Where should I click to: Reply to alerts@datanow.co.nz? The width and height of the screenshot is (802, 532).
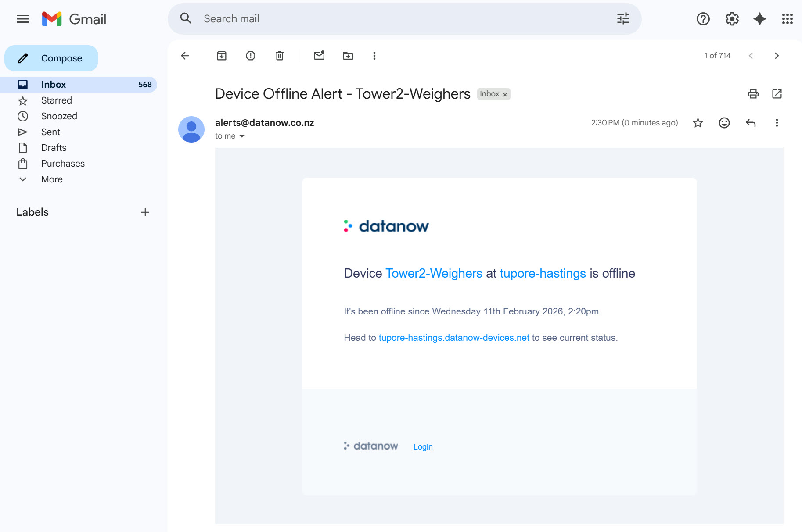[x=751, y=123]
